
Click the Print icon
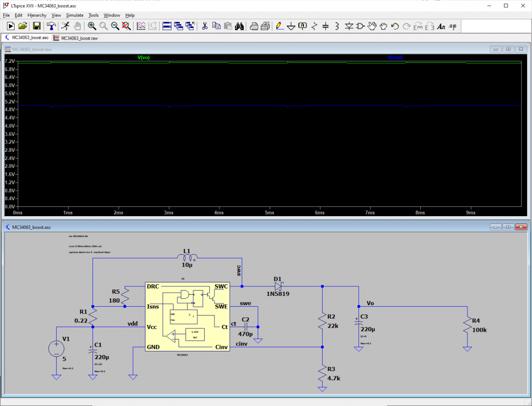pyautogui.click(x=254, y=26)
